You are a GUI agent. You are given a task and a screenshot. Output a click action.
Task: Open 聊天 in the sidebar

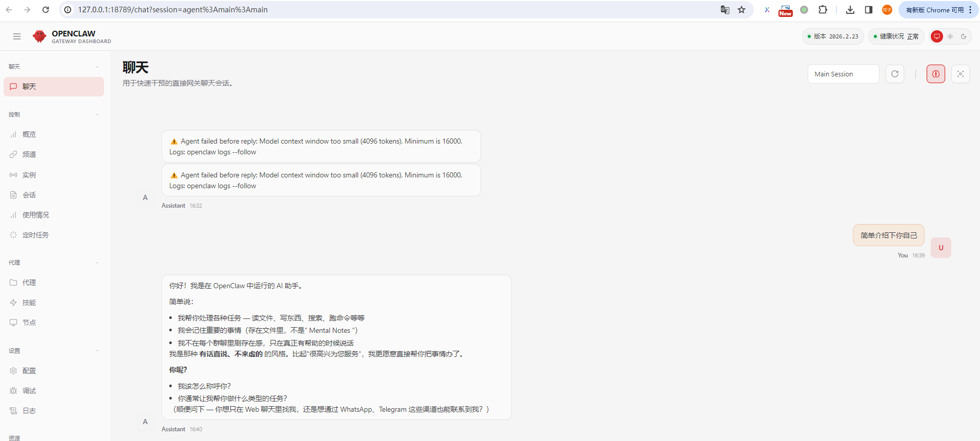pos(54,87)
